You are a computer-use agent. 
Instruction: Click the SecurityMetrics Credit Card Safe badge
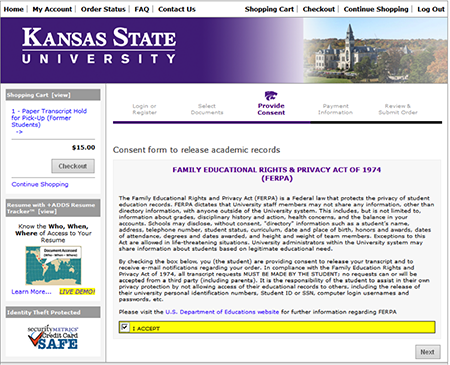coord(53,337)
